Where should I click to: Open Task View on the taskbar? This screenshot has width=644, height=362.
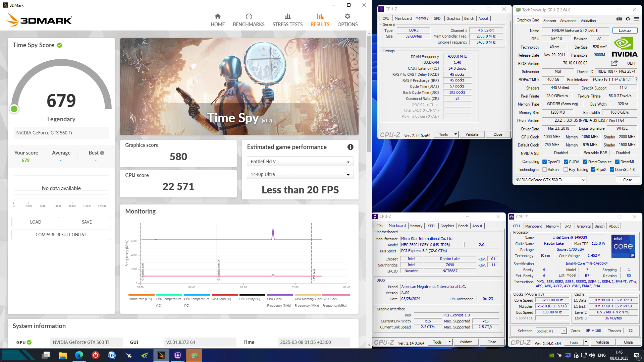click(x=46, y=355)
